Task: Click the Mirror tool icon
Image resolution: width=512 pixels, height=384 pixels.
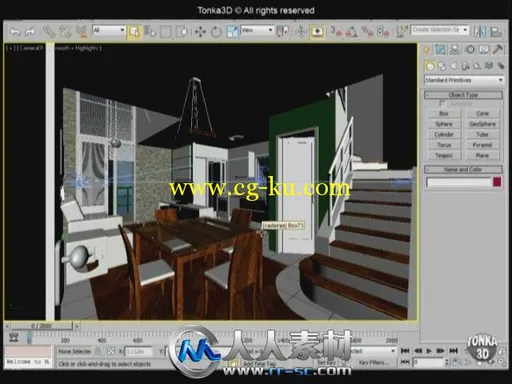Action: point(480,32)
